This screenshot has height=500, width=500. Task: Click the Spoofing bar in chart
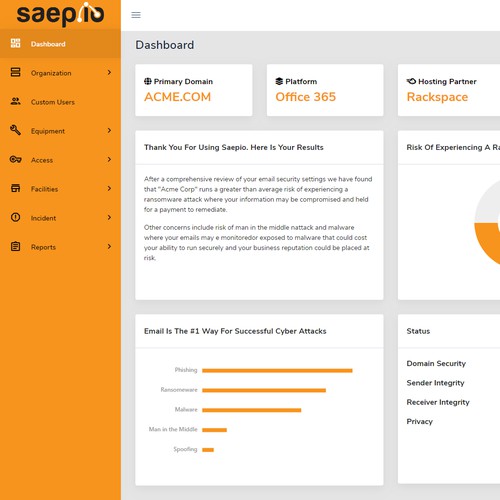pos(208,450)
